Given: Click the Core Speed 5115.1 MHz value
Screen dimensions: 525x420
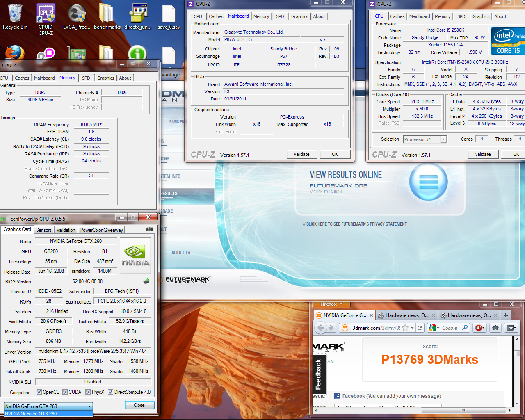Looking at the screenshot, I should (x=422, y=101).
